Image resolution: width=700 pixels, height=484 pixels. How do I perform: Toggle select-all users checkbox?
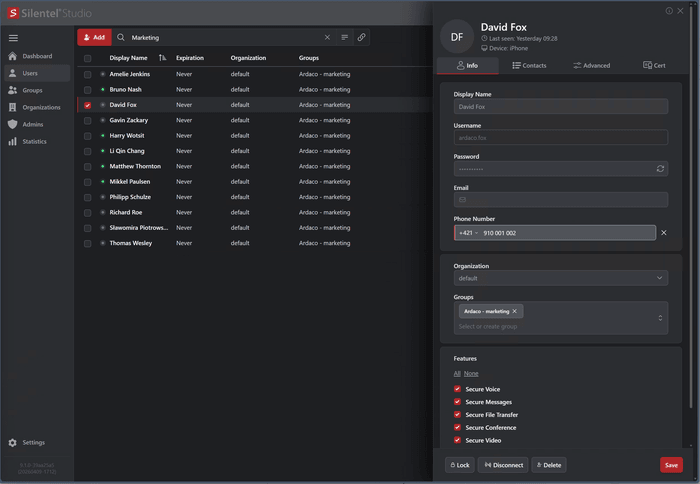(88, 58)
